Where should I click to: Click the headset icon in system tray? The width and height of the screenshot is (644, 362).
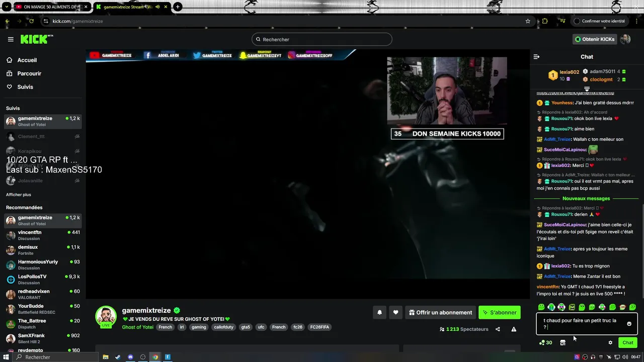[593, 357]
